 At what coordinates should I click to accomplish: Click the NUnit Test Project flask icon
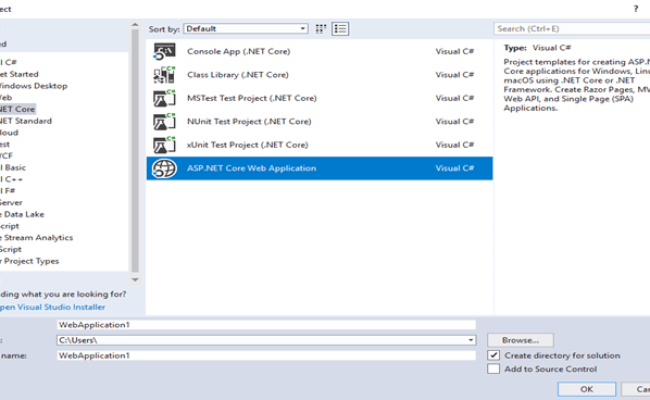point(165,121)
